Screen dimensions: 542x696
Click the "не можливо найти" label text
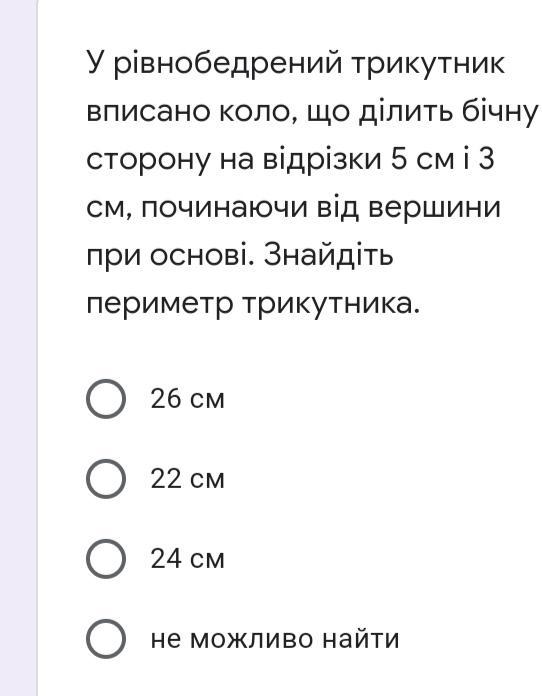(275, 639)
